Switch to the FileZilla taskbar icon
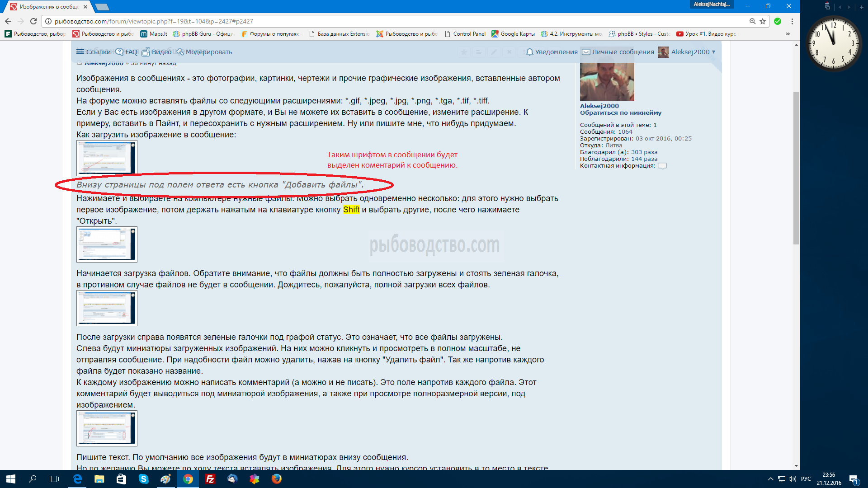Screen dimensions: 868x488 point(210,479)
